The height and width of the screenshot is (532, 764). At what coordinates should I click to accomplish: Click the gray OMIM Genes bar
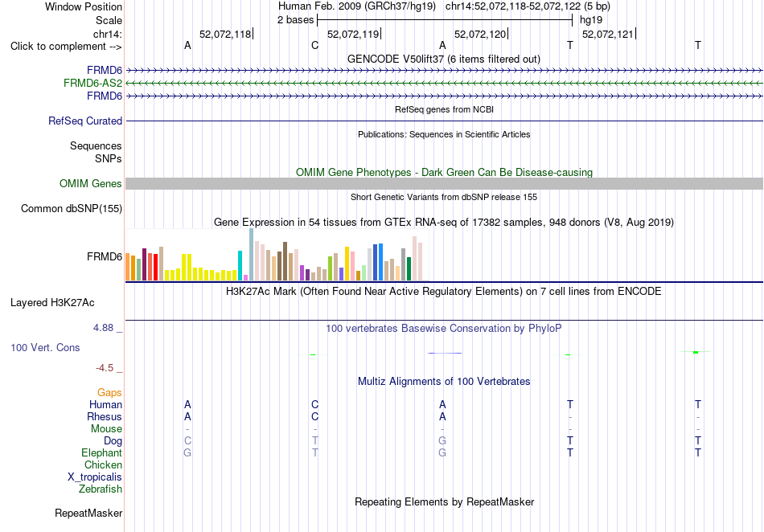[x=444, y=183]
